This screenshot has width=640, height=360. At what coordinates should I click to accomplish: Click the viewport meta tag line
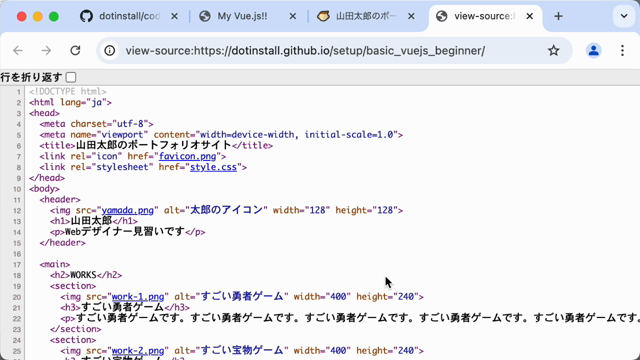point(221,135)
